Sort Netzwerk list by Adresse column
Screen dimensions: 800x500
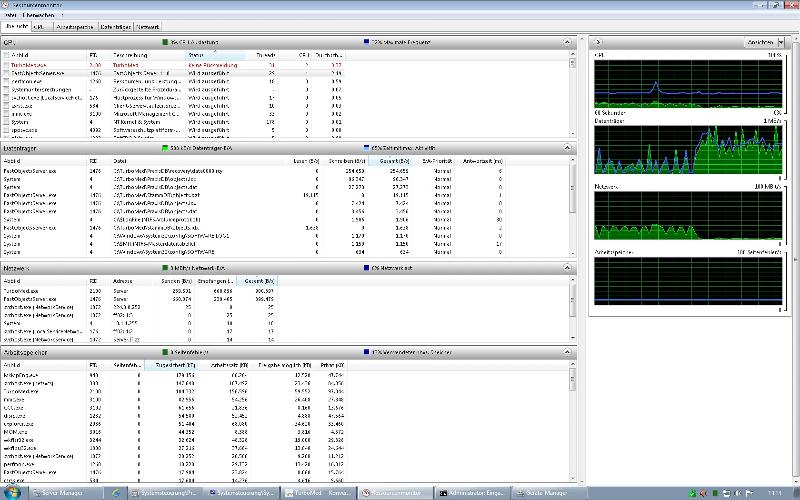click(134, 281)
